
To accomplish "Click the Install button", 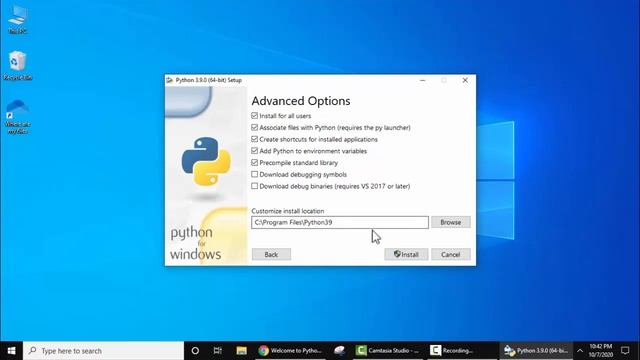I will click(x=406, y=254).
